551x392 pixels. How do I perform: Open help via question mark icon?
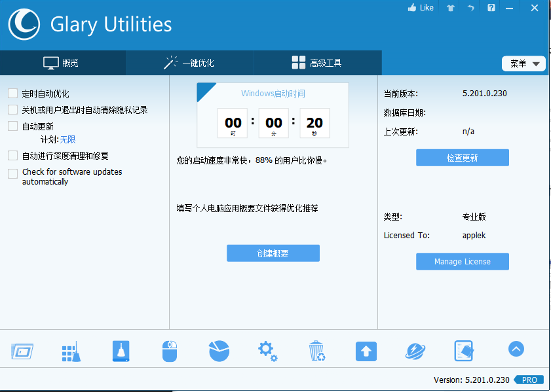491,7
